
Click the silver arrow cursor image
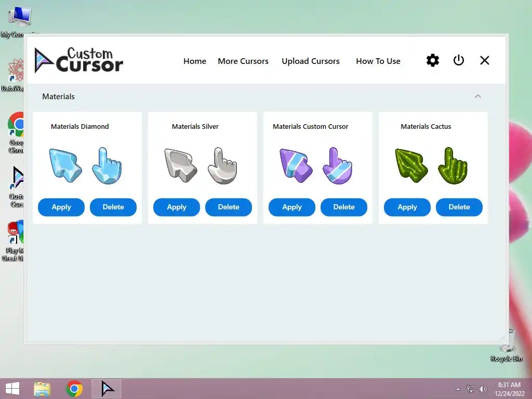click(x=180, y=165)
